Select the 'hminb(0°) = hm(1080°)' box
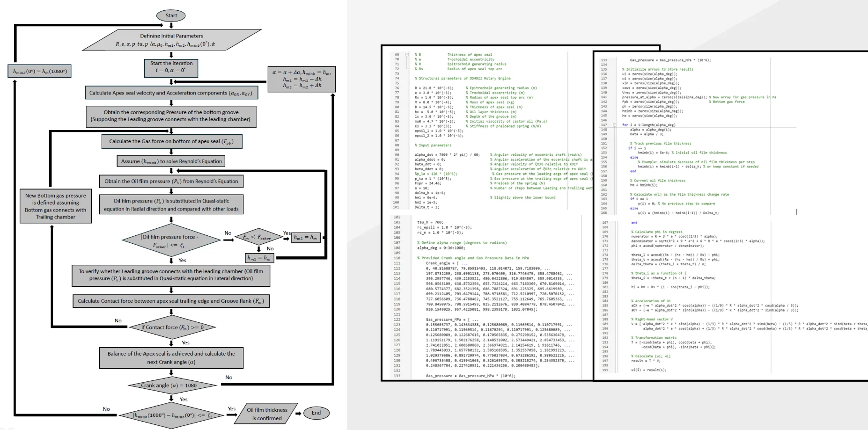 coord(40,72)
